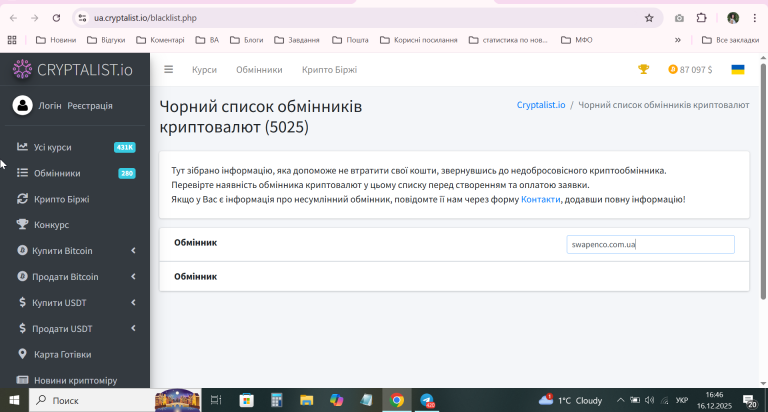Image resolution: width=768 pixels, height=412 pixels.
Task: Click the user avatar icon
Action: (23, 105)
